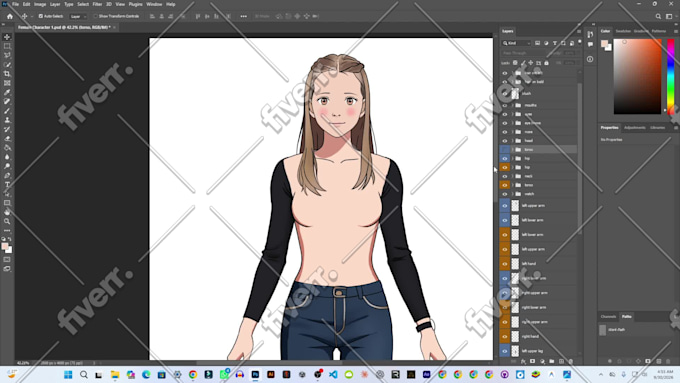Screen dimensions: 680x383
Task: Hide the mouths group
Action: pos(505,105)
